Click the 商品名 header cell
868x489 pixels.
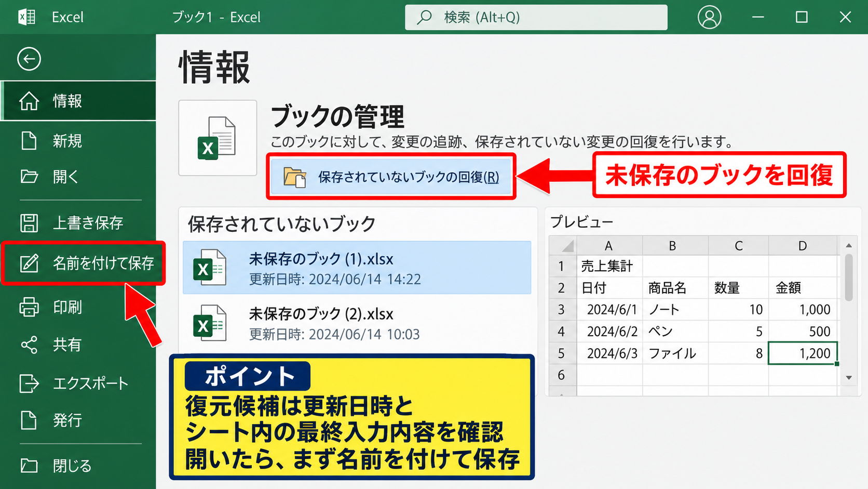[x=675, y=288]
